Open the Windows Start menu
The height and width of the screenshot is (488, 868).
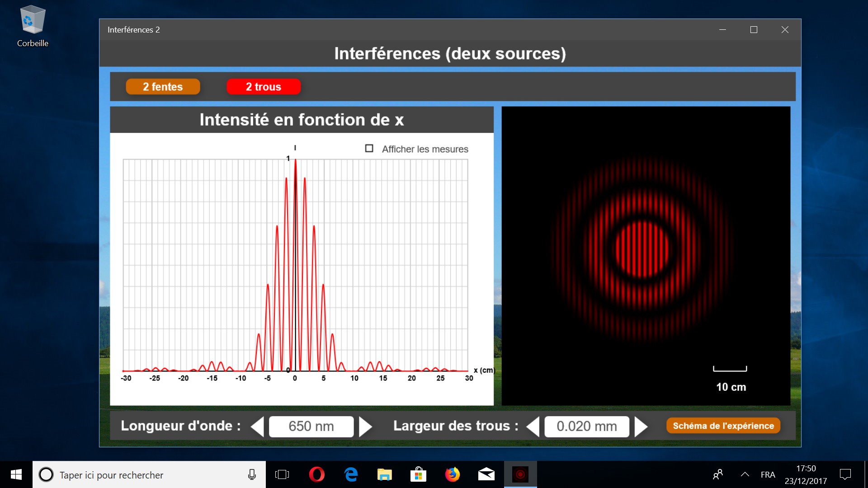coord(16,474)
